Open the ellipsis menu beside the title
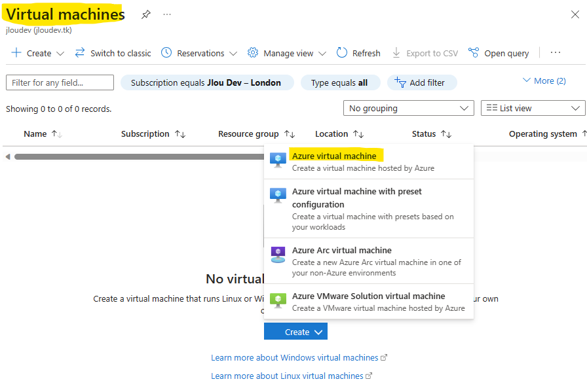Screen dimensions: 587x392 click(167, 14)
